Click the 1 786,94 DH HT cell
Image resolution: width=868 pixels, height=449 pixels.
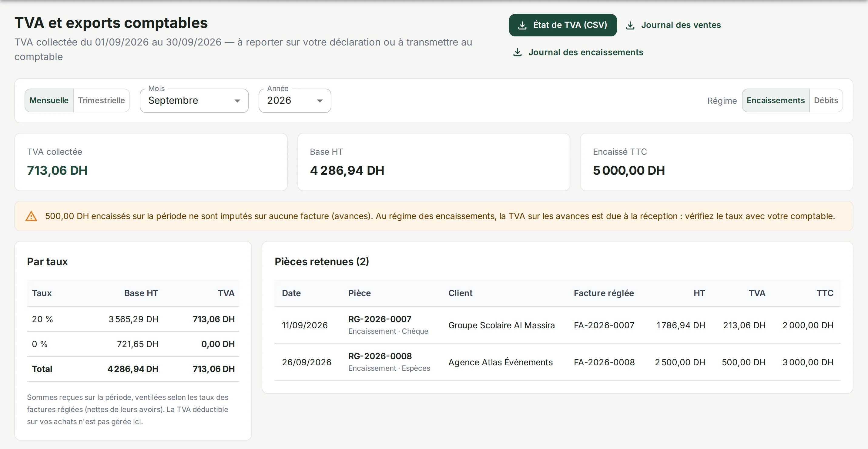680,325
